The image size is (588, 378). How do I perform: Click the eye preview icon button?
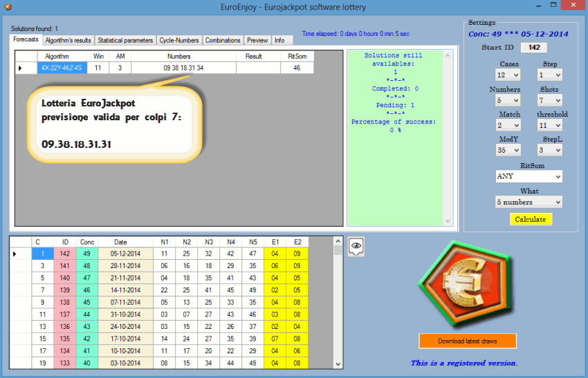(356, 246)
